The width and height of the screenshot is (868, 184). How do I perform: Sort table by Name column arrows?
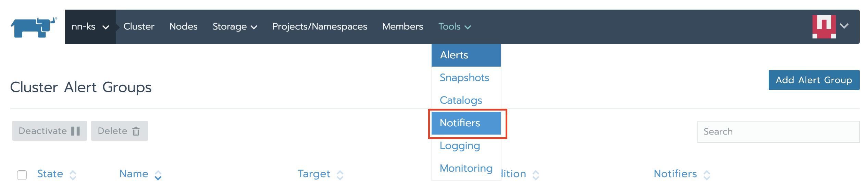click(158, 175)
